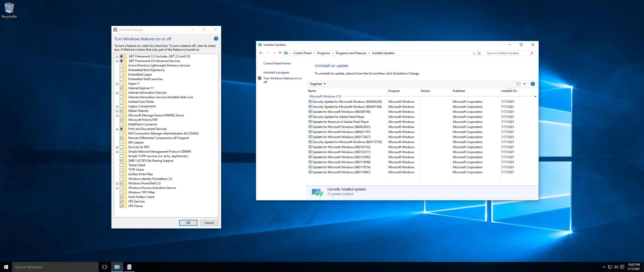
Task: Click Programs and Features breadcrumb
Action: pos(351,53)
